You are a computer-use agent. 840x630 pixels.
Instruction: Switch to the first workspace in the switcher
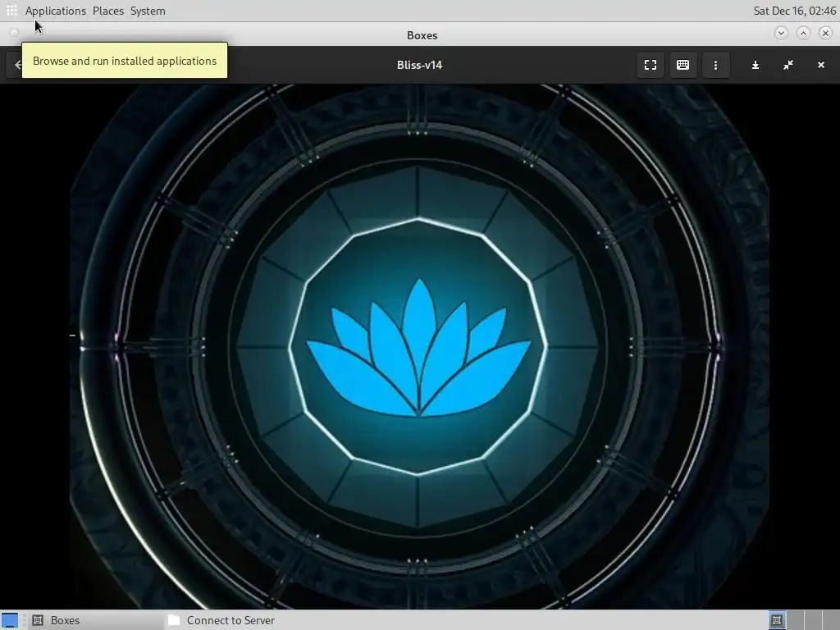(776, 620)
